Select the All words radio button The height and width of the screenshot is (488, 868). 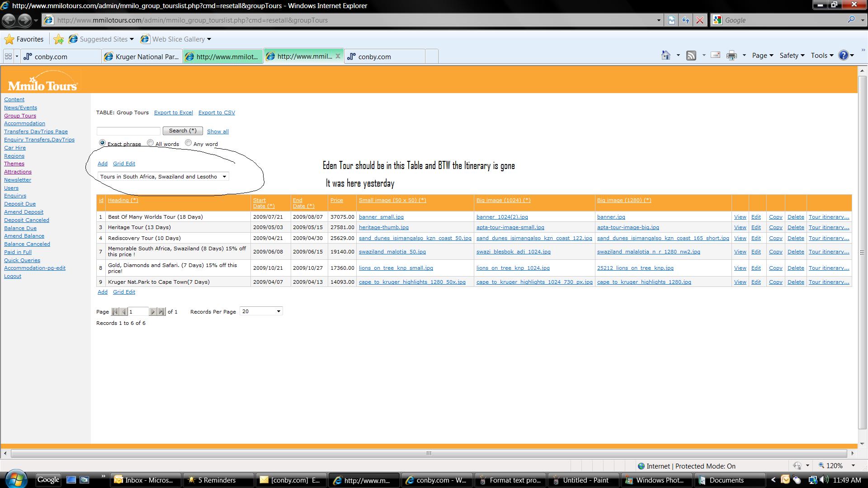pyautogui.click(x=150, y=143)
